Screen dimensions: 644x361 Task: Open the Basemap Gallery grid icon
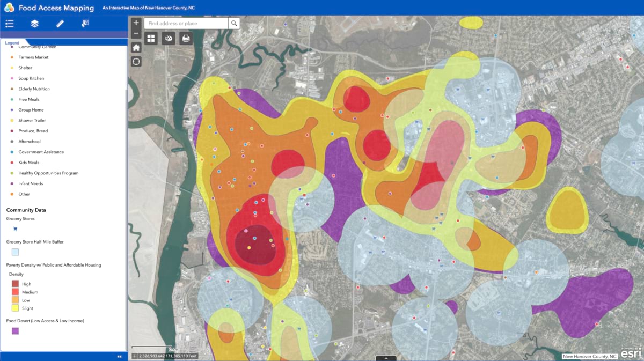(x=151, y=39)
